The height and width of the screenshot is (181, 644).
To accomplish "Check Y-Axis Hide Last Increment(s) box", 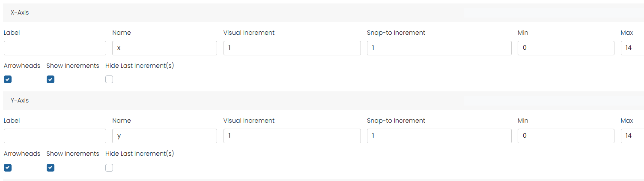I will [x=109, y=168].
